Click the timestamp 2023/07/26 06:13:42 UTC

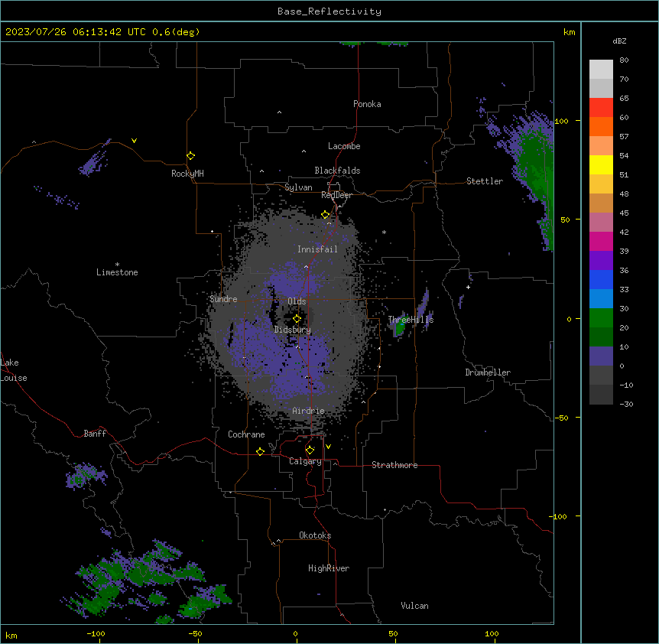click(76, 32)
